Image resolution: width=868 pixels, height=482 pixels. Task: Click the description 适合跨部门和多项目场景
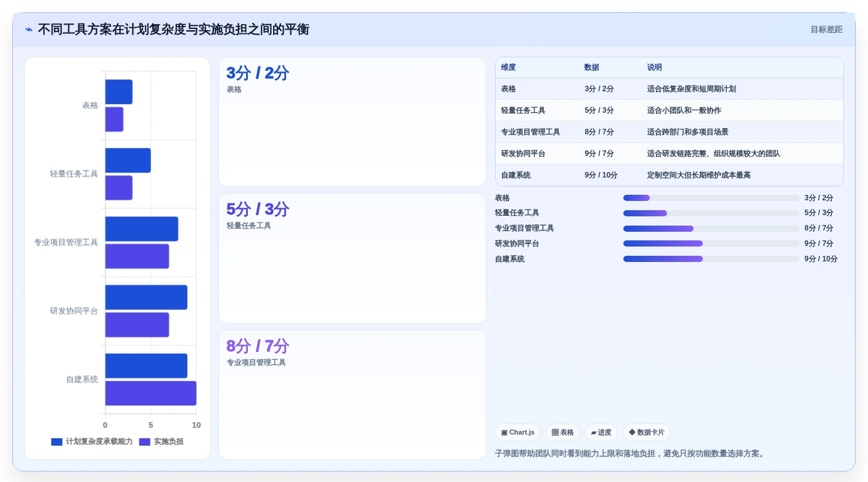point(688,132)
